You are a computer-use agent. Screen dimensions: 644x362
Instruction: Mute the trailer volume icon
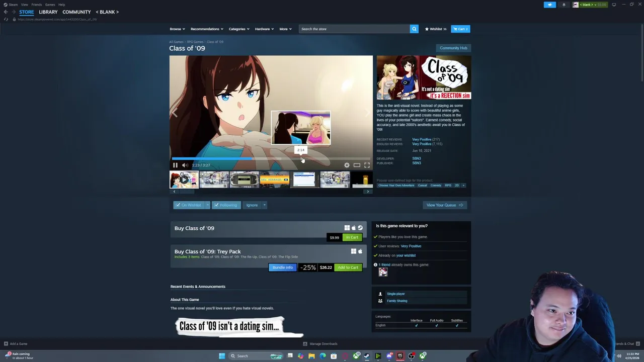pyautogui.click(x=185, y=165)
